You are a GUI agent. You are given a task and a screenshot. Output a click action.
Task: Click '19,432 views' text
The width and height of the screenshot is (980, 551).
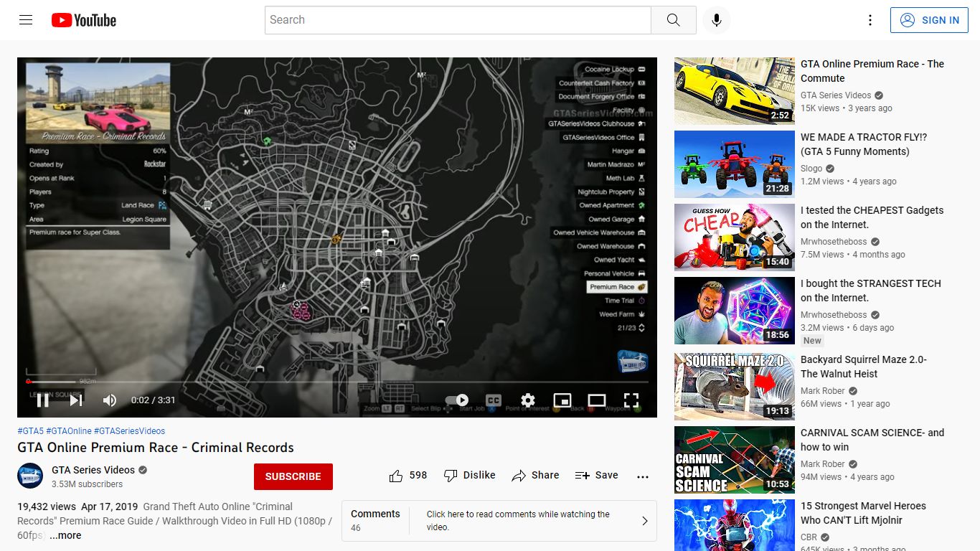47,507
